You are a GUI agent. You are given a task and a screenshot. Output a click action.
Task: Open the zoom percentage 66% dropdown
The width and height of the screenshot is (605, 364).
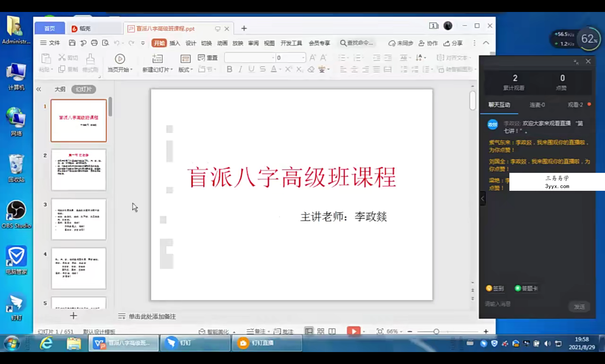pos(394,331)
